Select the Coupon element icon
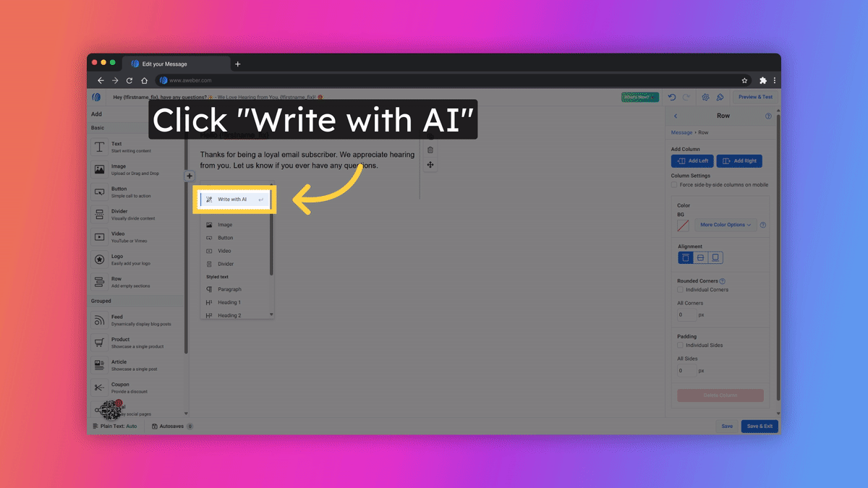The height and width of the screenshot is (488, 868). coord(99,388)
